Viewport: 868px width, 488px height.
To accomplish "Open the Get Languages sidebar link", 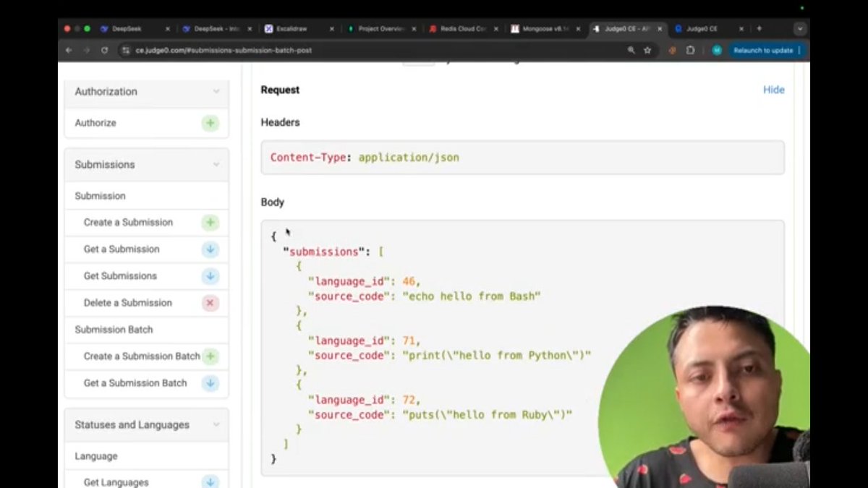I will [116, 482].
